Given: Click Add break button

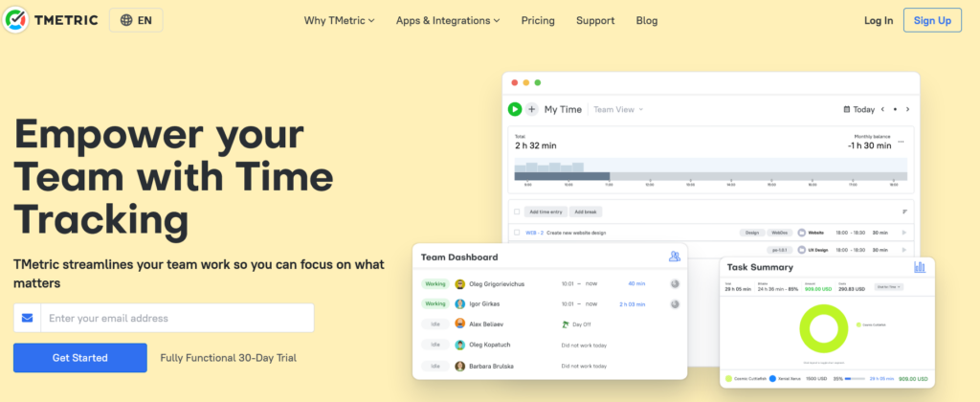Looking at the screenshot, I should pos(586,212).
